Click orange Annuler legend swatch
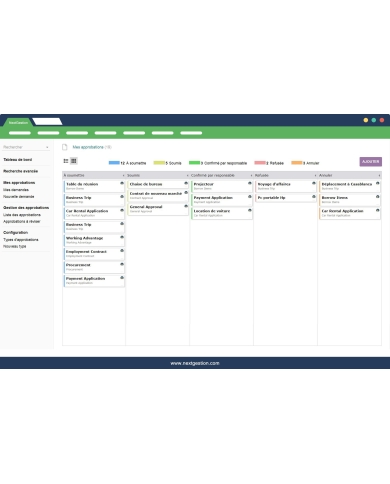390x484 pixels. coord(297,163)
